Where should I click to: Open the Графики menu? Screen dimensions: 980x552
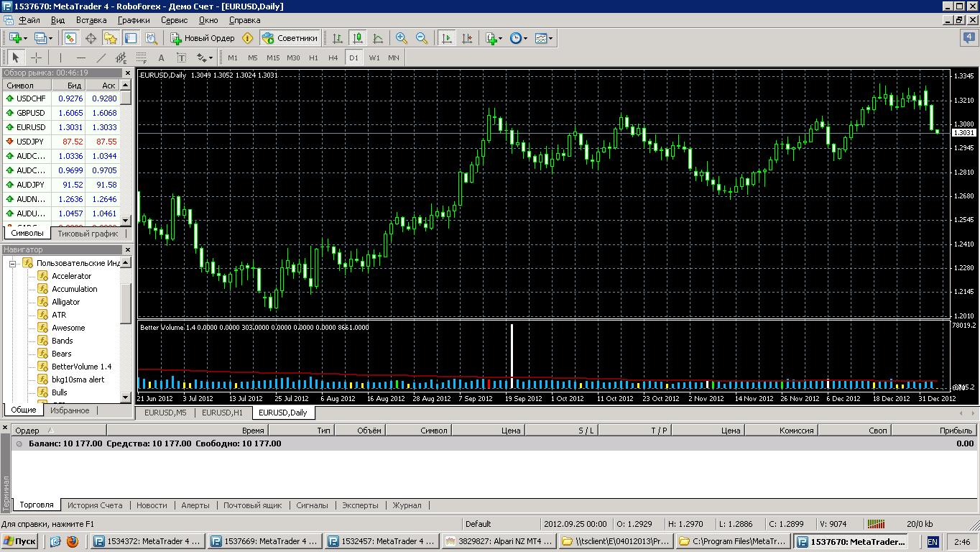134,20
